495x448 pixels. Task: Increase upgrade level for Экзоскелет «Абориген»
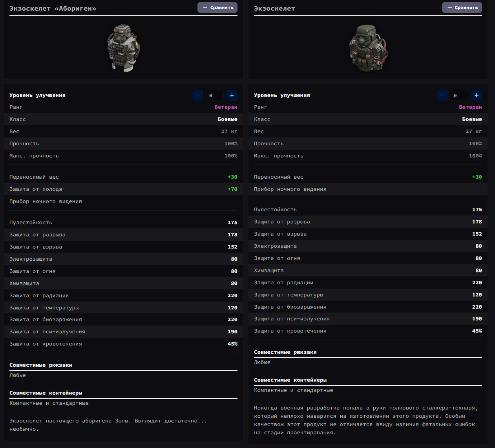tap(232, 95)
